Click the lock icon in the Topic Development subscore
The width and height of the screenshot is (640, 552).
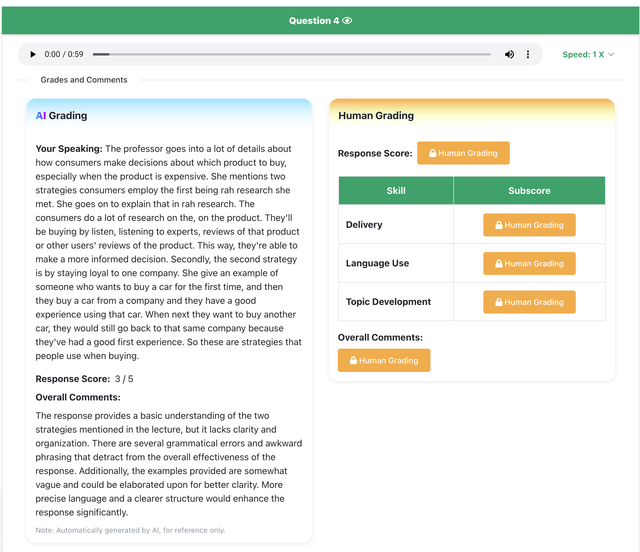pyautogui.click(x=498, y=302)
